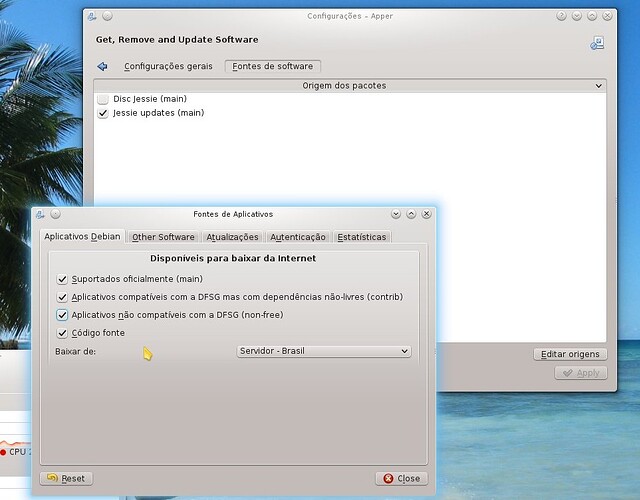Enable the Disc Jessie (main) source
The image size is (640, 500).
pos(103,100)
